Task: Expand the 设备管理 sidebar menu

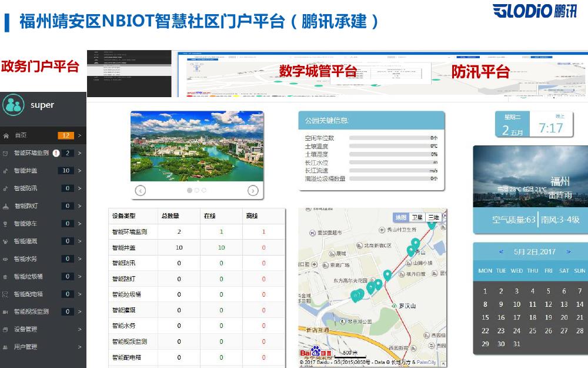Action: click(79, 329)
